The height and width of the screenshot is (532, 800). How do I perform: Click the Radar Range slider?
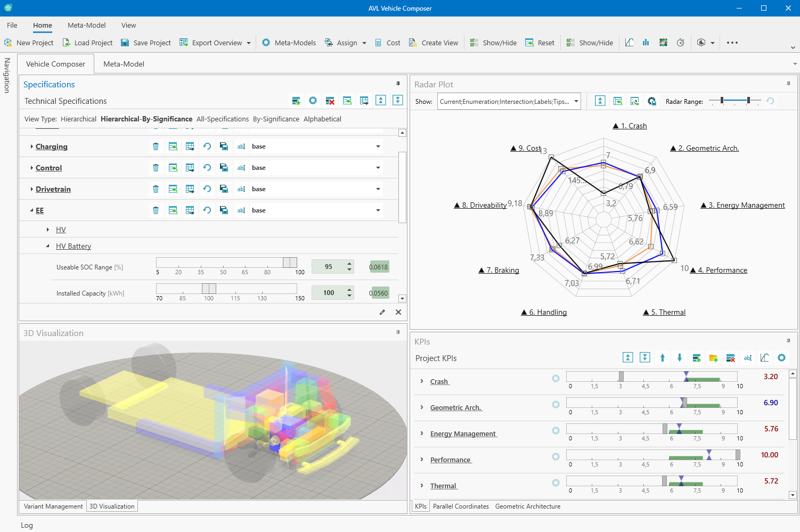[x=735, y=100]
